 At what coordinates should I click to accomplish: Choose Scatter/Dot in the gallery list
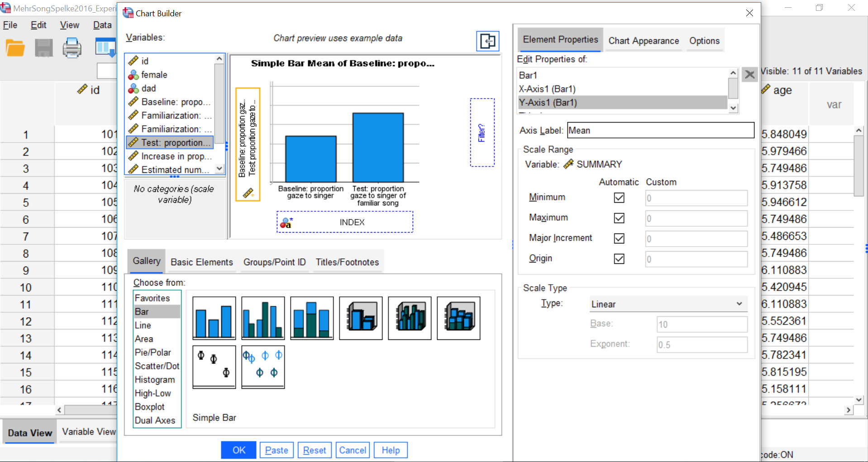point(157,366)
